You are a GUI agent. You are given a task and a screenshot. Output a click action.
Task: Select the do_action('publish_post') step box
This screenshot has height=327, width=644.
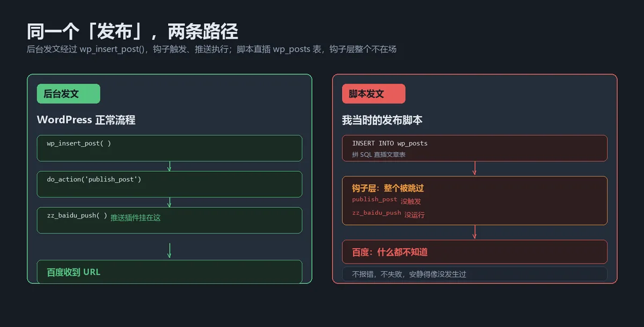tap(170, 184)
